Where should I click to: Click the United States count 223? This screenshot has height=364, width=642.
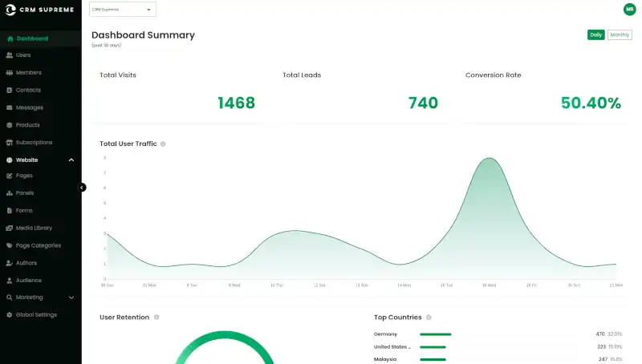pos(601,347)
